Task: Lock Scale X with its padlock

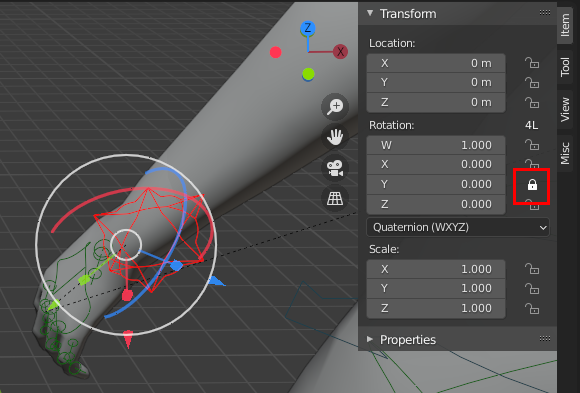Action: 532,269
